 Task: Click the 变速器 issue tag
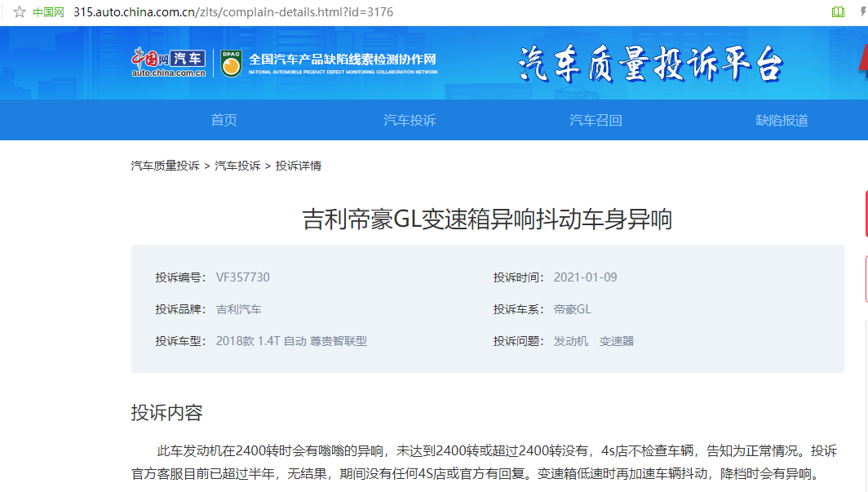pyautogui.click(x=616, y=341)
